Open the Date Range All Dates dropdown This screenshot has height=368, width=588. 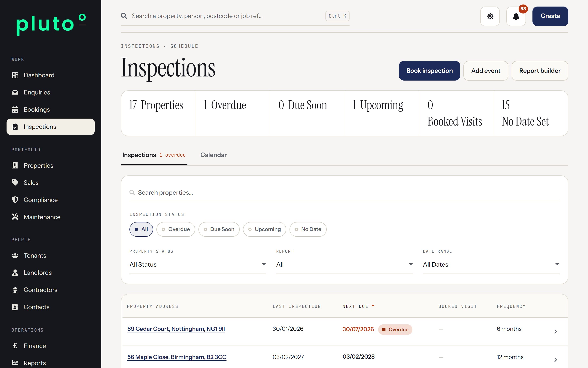[x=491, y=265]
